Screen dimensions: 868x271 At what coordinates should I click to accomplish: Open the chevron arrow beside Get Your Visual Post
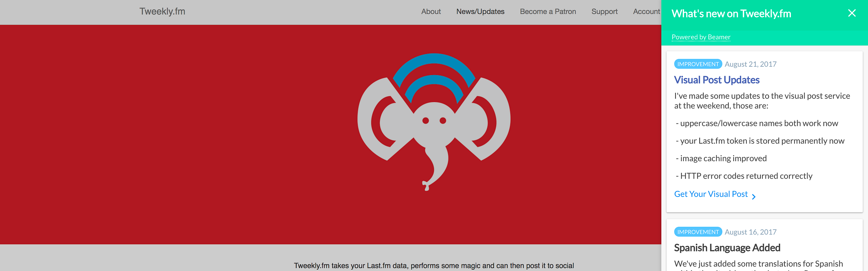coord(754,197)
